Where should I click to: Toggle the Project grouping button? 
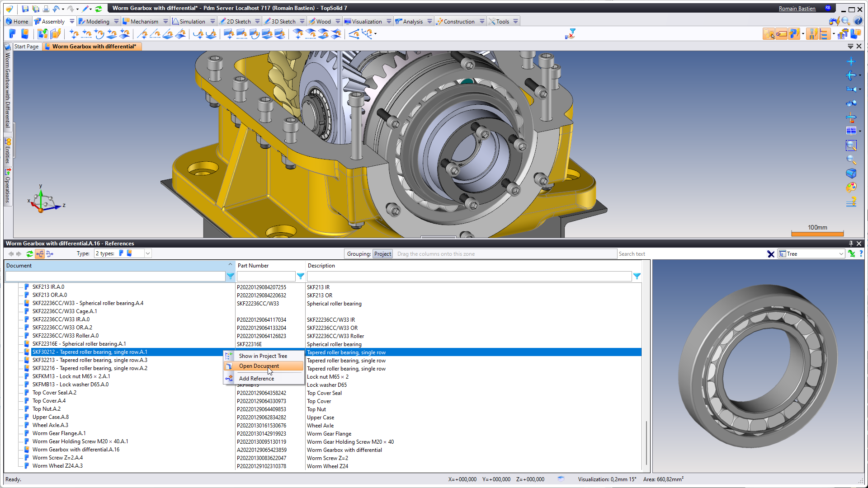point(382,254)
